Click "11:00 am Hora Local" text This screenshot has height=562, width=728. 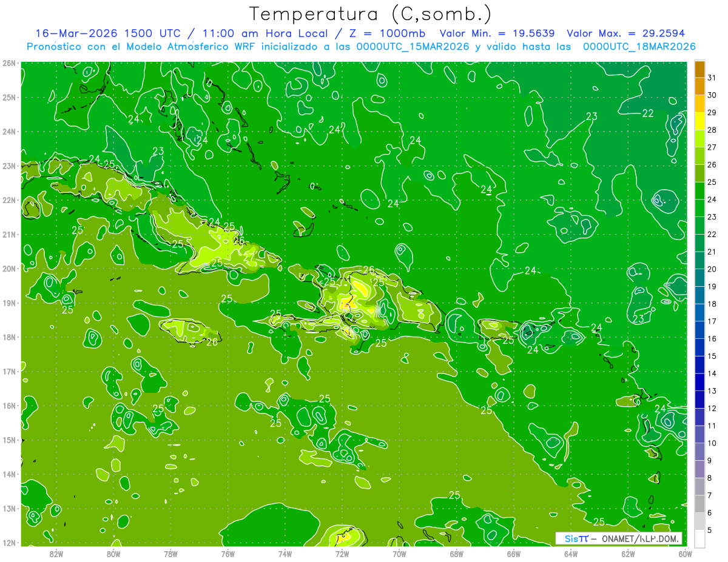click(264, 34)
